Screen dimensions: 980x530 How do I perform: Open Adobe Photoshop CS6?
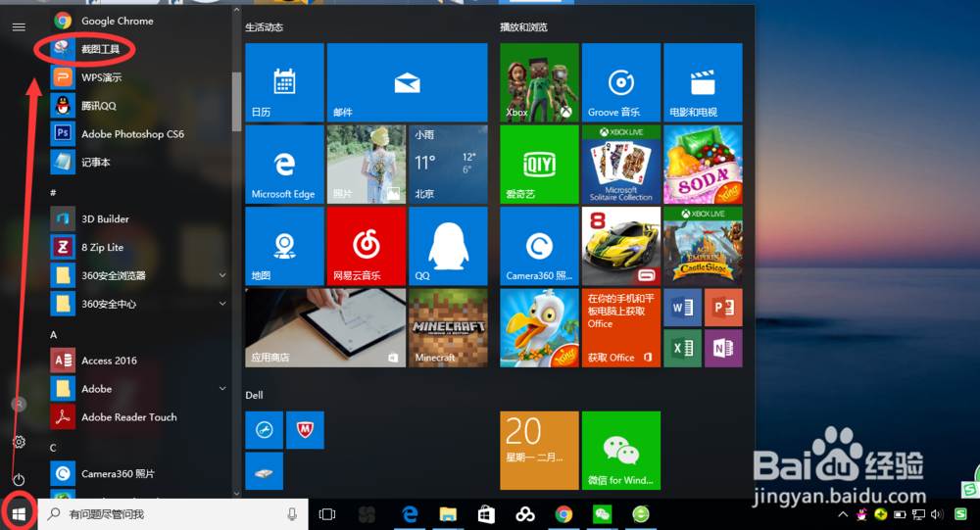(x=119, y=134)
